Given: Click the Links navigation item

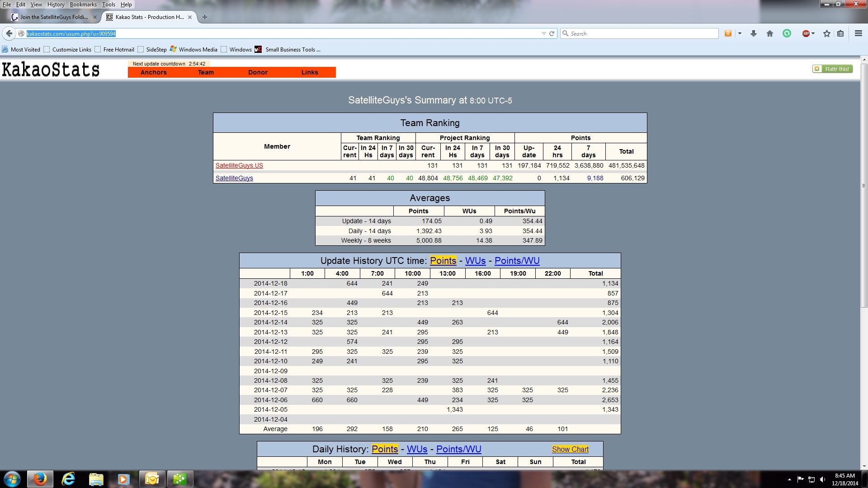Looking at the screenshot, I should (310, 72).
